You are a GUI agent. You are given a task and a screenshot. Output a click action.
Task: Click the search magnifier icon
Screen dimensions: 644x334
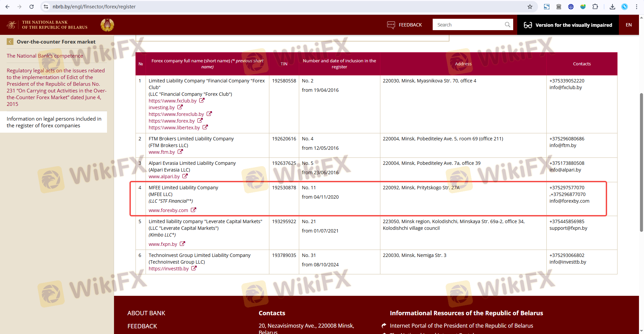point(507,25)
